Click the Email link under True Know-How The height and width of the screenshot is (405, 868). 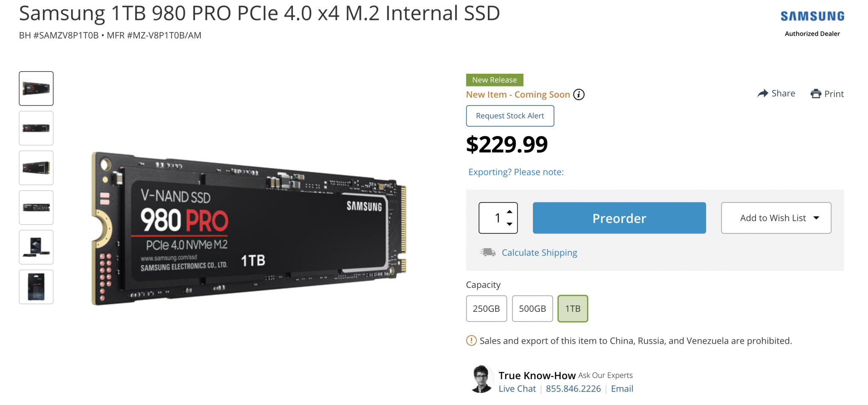pos(622,388)
